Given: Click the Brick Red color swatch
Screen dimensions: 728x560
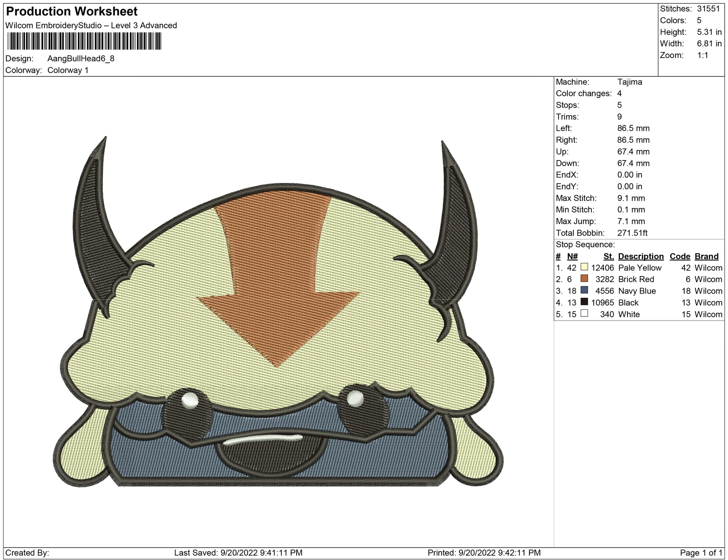Looking at the screenshot, I should [x=584, y=279].
